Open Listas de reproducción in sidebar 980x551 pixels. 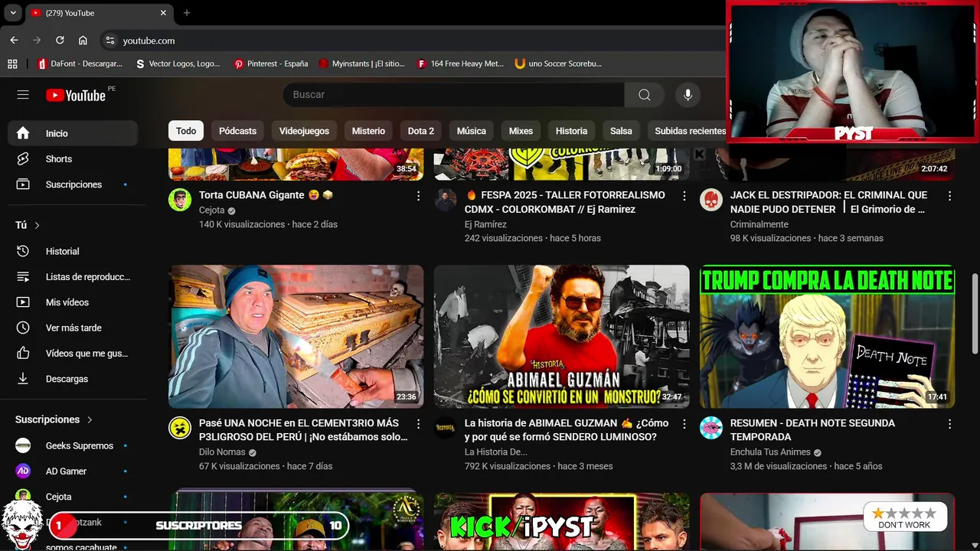click(x=73, y=277)
